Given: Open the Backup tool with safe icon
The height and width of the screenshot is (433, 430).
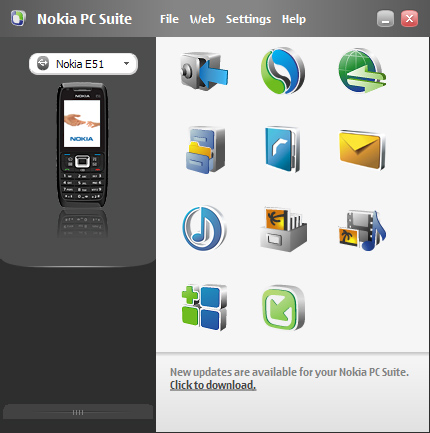Looking at the screenshot, I should (x=204, y=71).
